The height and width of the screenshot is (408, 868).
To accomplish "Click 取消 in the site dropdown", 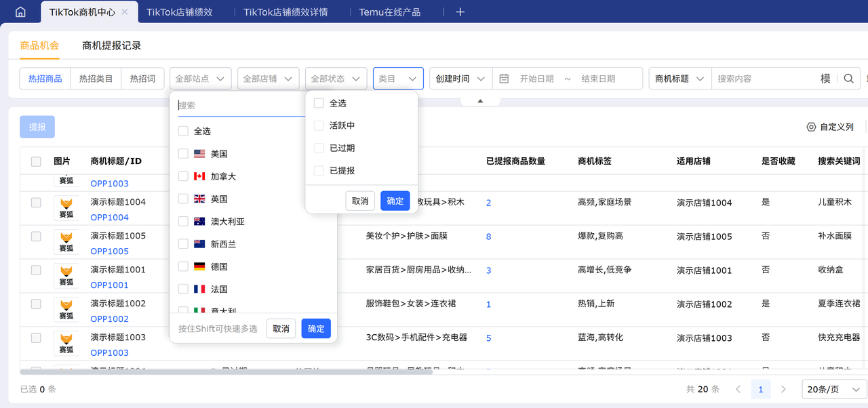I will click(x=281, y=329).
